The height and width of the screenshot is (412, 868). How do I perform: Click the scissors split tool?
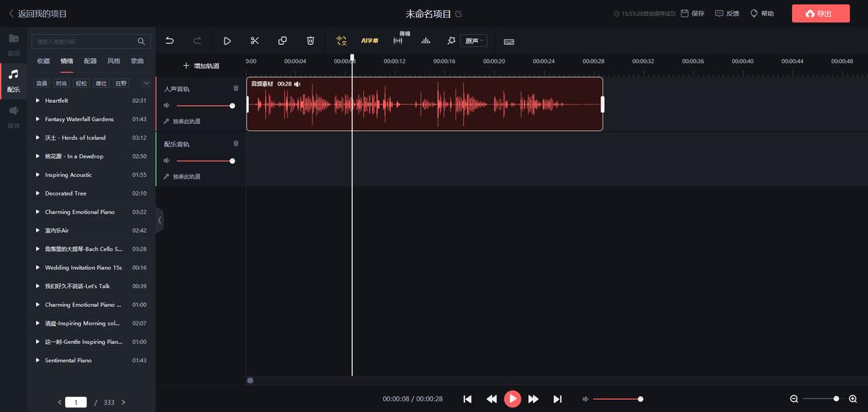[255, 41]
